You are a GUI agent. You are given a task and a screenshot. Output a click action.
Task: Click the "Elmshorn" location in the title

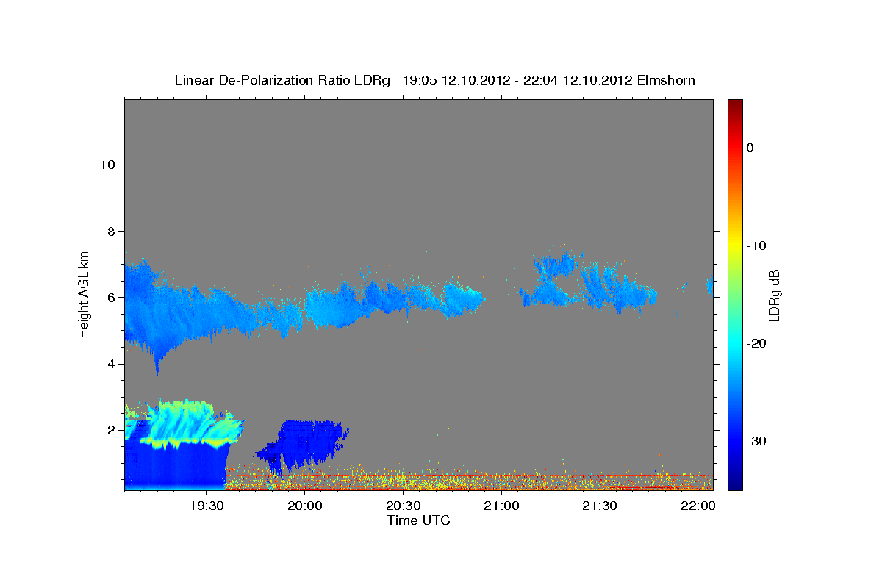tap(665, 80)
